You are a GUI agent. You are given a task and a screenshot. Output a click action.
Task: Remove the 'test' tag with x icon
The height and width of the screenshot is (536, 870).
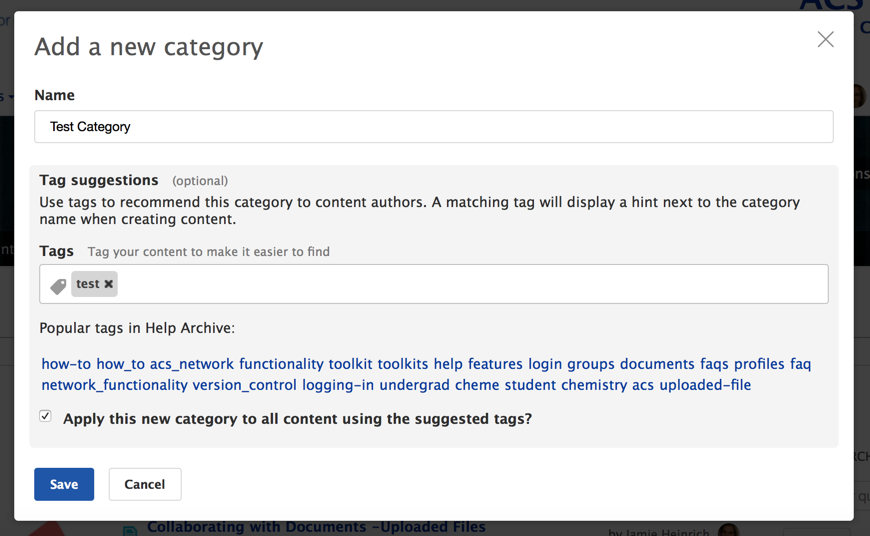tap(109, 285)
